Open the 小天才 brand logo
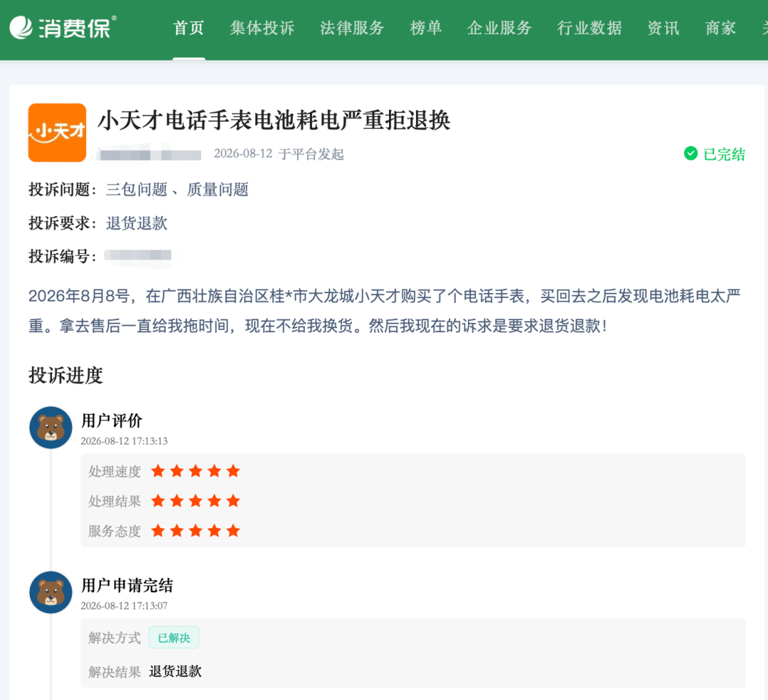Image resolution: width=768 pixels, height=700 pixels. coord(58,133)
